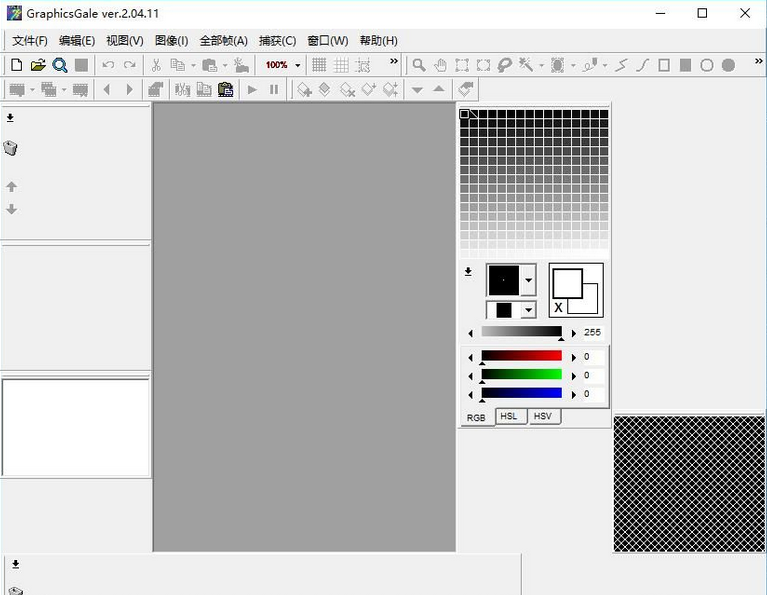Click the New file icon

pyautogui.click(x=16, y=65)
